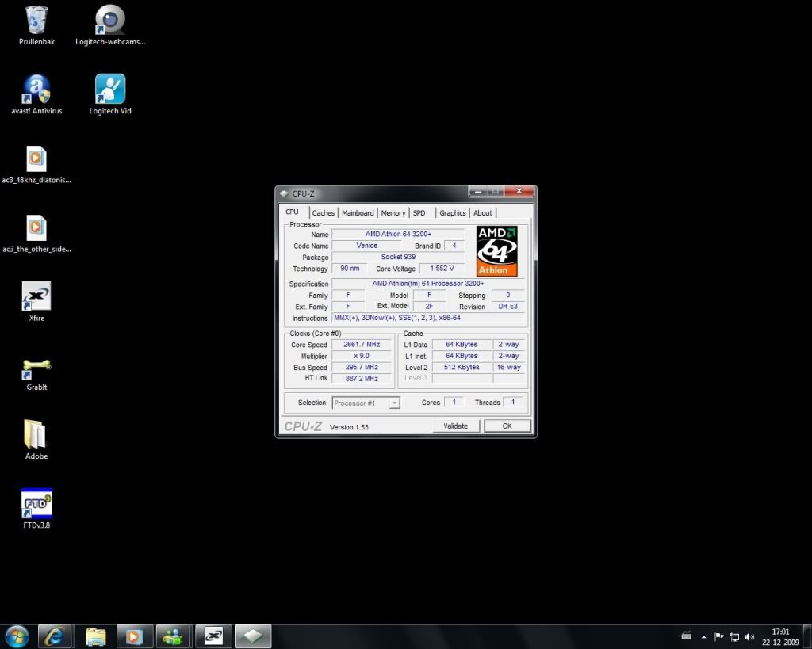Close the CPU-Z window
812x649 pixels.
point(519,191)
